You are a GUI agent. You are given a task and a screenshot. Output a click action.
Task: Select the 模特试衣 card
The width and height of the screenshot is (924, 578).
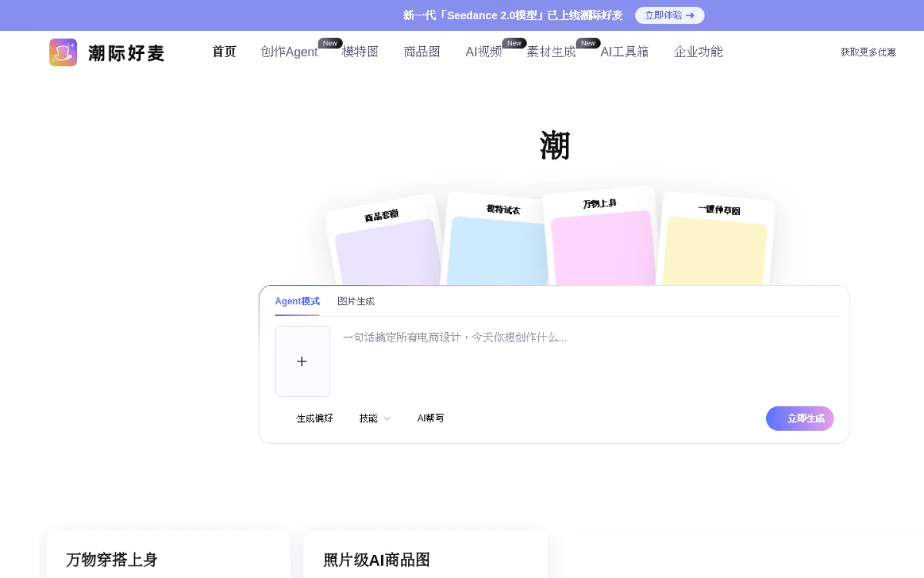497,239
